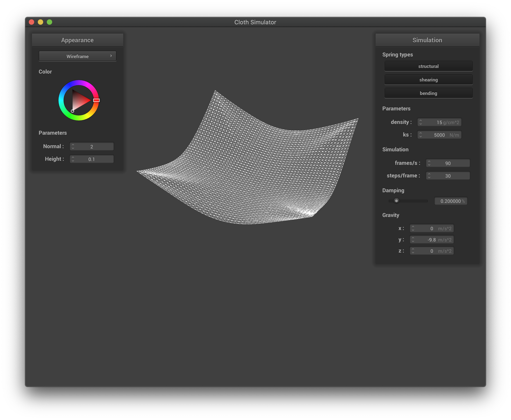
Task: Click the density stepper arrows
Action: [x=421, y=122]
